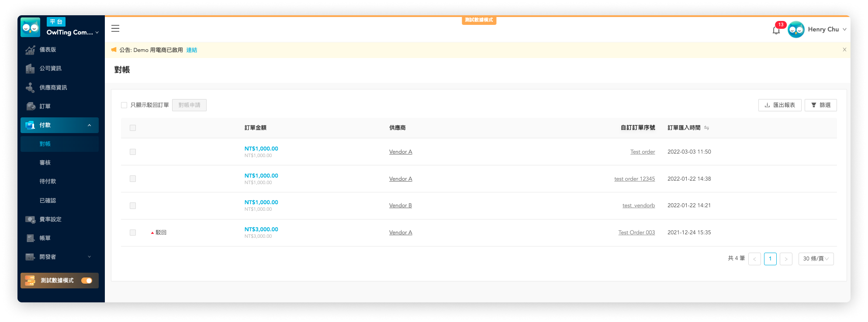Click the 對帳申請 button
This screenshot has height=322, width=868.
(x=189, y=105)
